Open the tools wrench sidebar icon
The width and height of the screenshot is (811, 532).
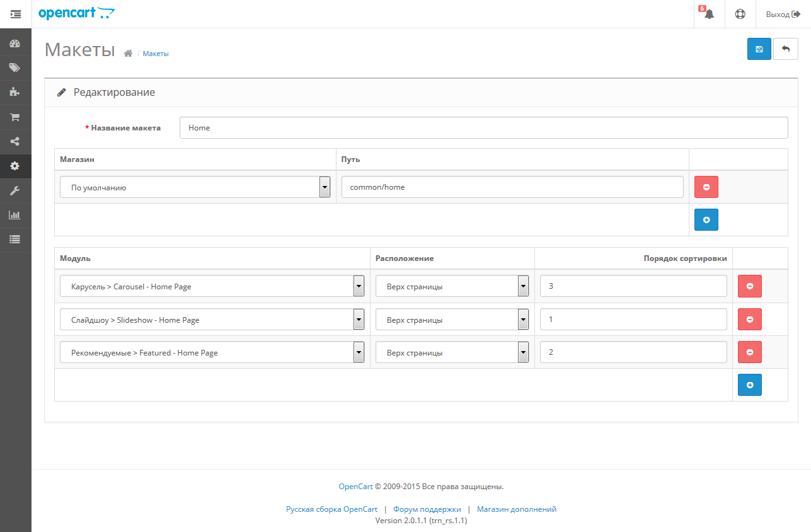(15, 190)
